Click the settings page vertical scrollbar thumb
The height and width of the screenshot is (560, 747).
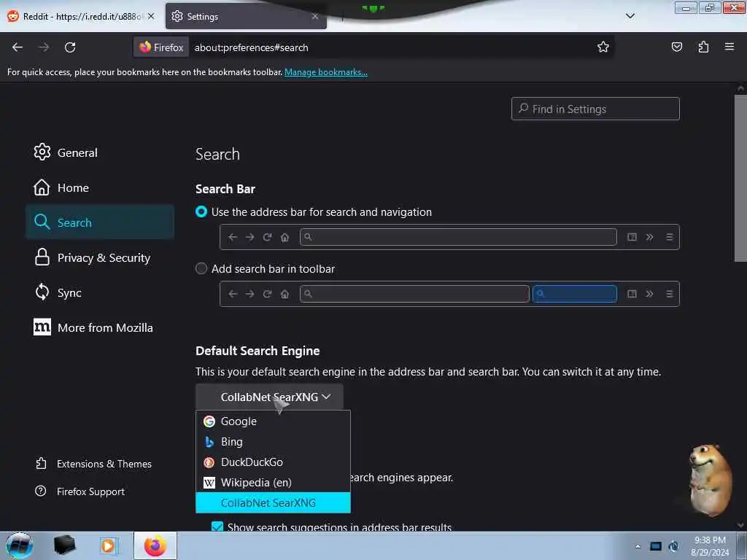point(740,179)
